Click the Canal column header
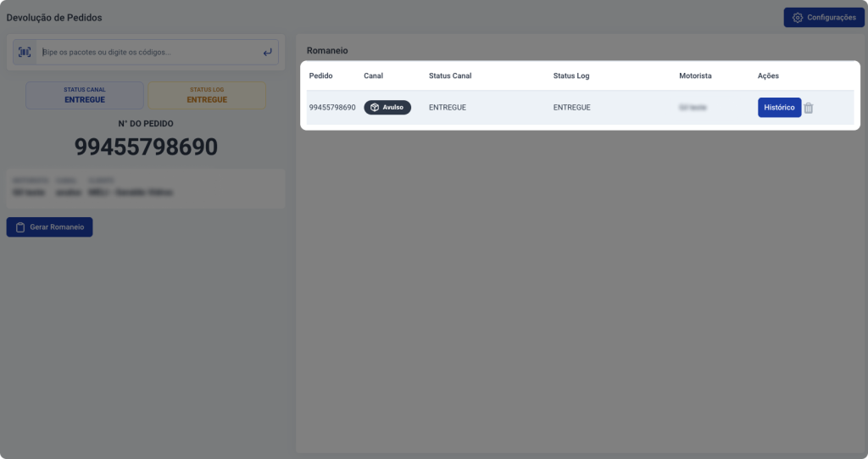 coord(373,76)
